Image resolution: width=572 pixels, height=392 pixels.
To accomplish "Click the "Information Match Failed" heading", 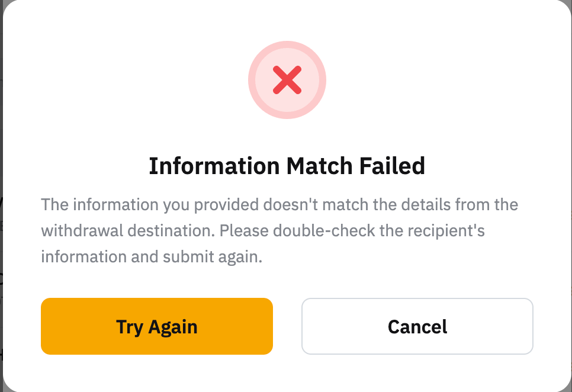I will tap(287, 166).
